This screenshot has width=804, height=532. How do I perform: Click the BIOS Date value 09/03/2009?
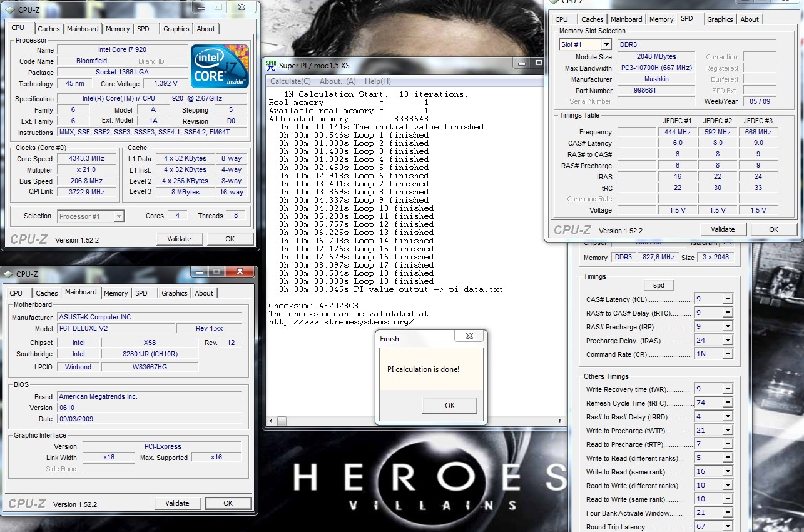tap(149, 419)
